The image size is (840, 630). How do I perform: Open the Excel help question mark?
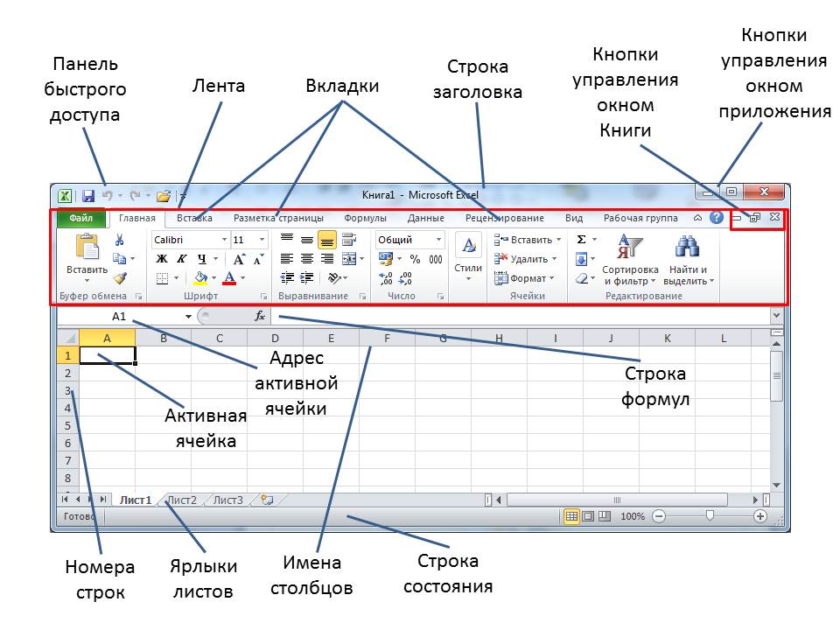[x=717, y=218]
